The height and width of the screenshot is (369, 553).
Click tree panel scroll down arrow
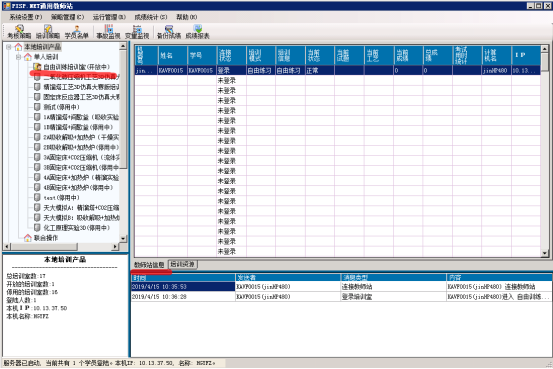point(123,238)
